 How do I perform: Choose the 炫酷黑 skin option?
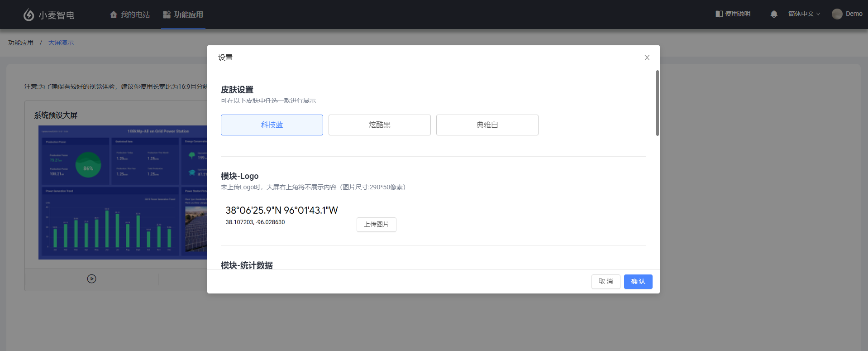pos(379,125)
